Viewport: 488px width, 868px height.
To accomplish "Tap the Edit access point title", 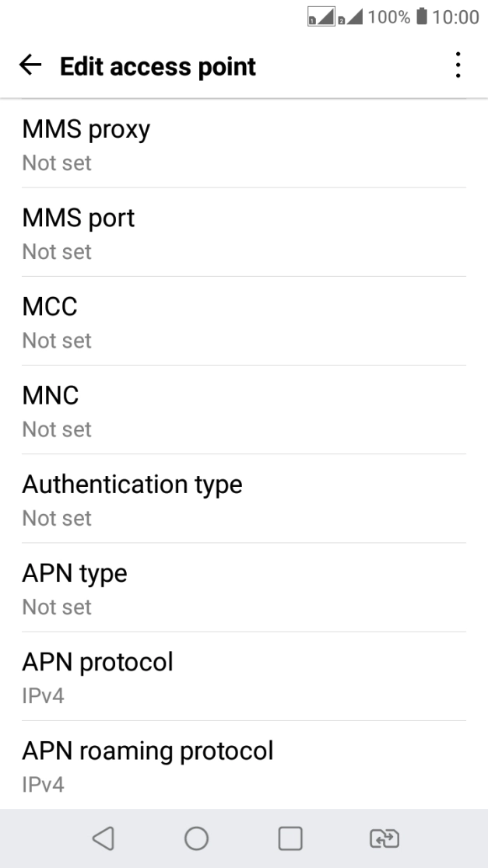I will [x=158, y=67].
